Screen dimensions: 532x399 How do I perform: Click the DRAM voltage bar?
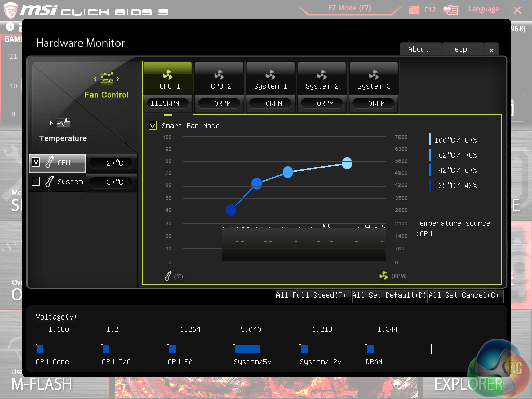pos(370,349)
